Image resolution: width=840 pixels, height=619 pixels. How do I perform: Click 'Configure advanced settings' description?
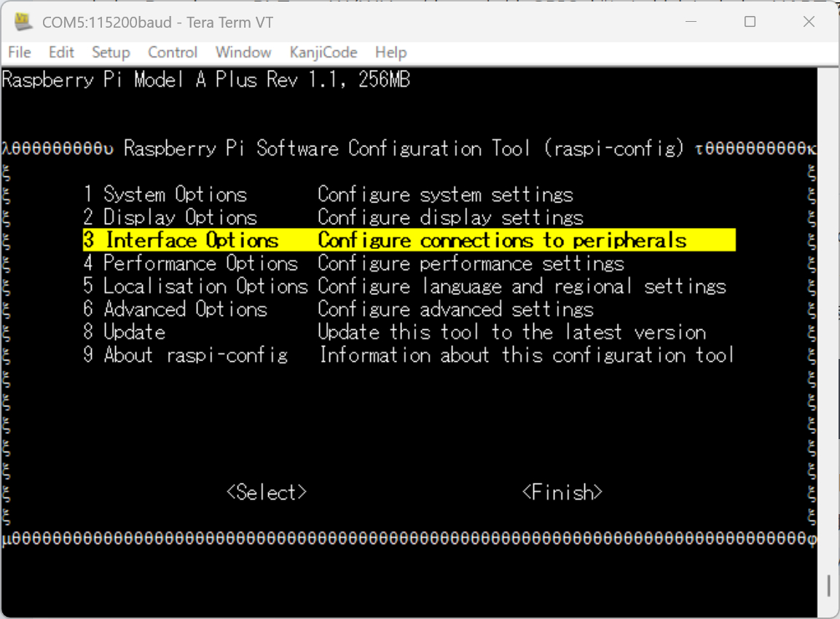click(x=456, y=309)
